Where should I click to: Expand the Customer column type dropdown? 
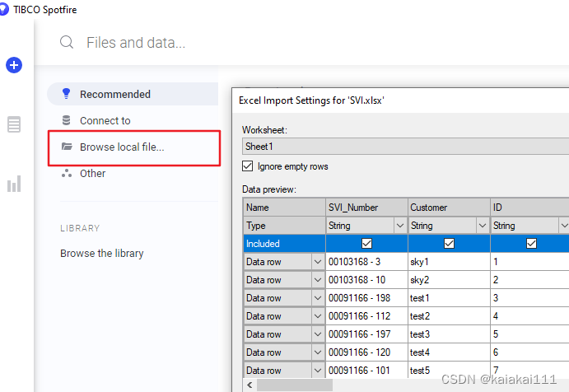[483, 226]
